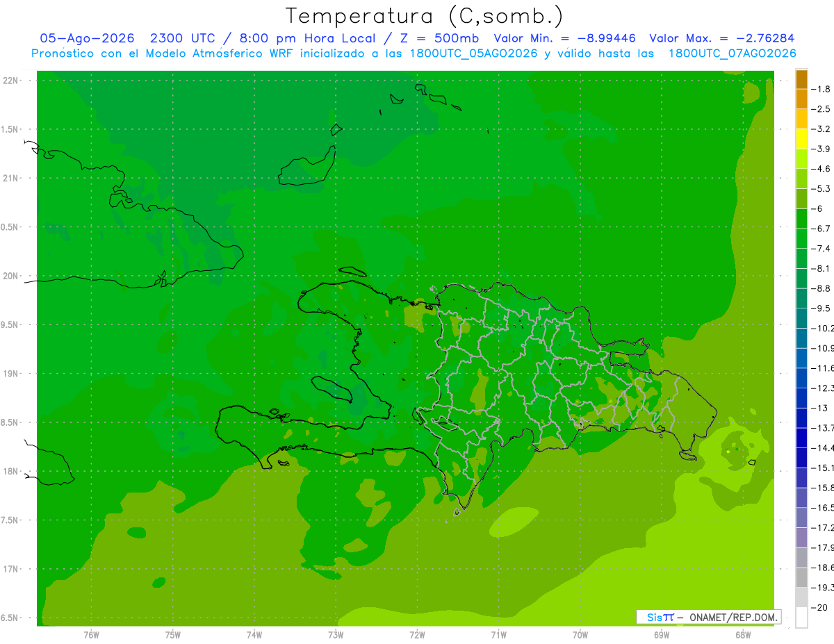Click the "-6" color scale label
This screenshot has width=834, height=644.
[x=817, y=208]
